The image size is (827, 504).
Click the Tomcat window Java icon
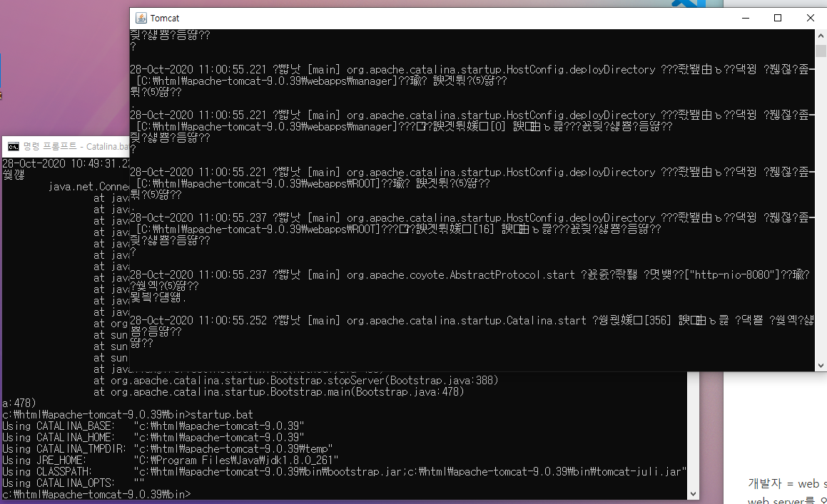click(141, 18)
